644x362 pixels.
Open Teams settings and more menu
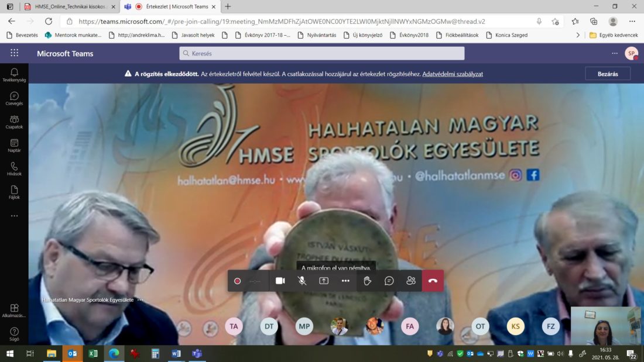[x=614, y=53]
